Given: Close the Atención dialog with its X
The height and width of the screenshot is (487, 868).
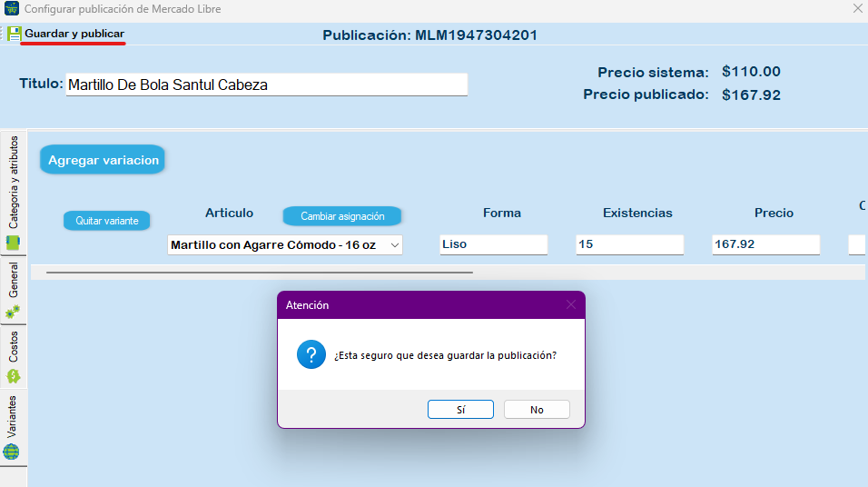Looking at the screenshot, I should point(571,305).
